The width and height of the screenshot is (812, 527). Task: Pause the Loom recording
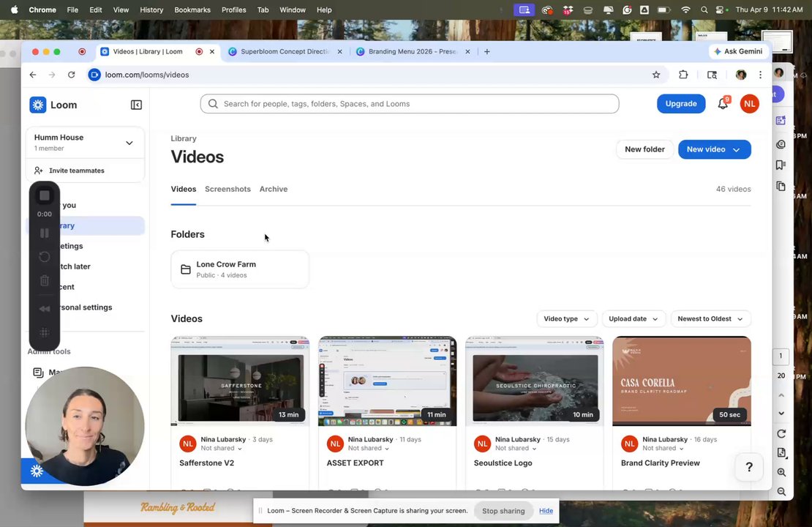point(45,233)
